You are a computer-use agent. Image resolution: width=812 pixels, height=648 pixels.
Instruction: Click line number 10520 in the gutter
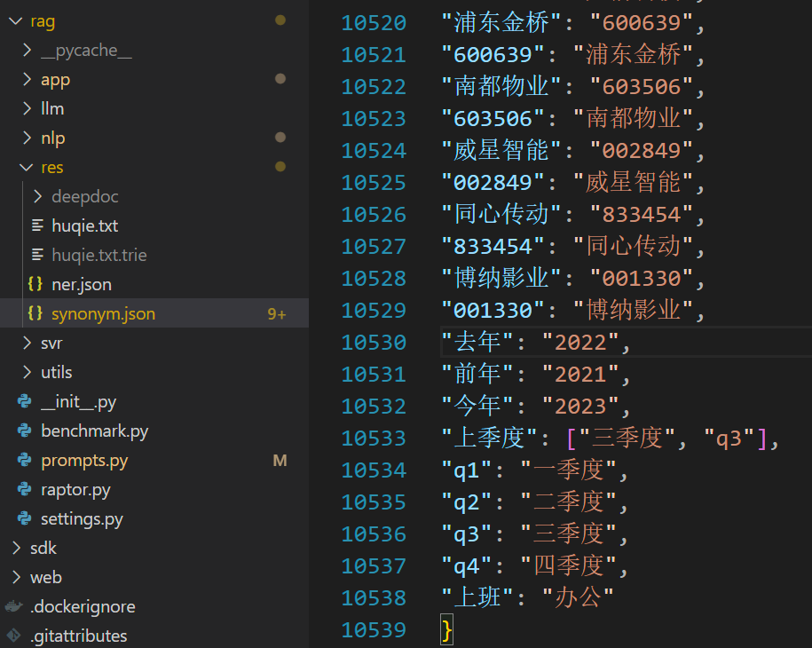coord(374,23)
